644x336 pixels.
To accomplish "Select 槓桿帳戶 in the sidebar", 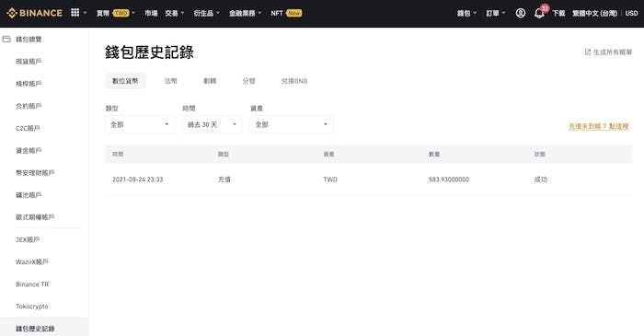I will coord(29,84).
